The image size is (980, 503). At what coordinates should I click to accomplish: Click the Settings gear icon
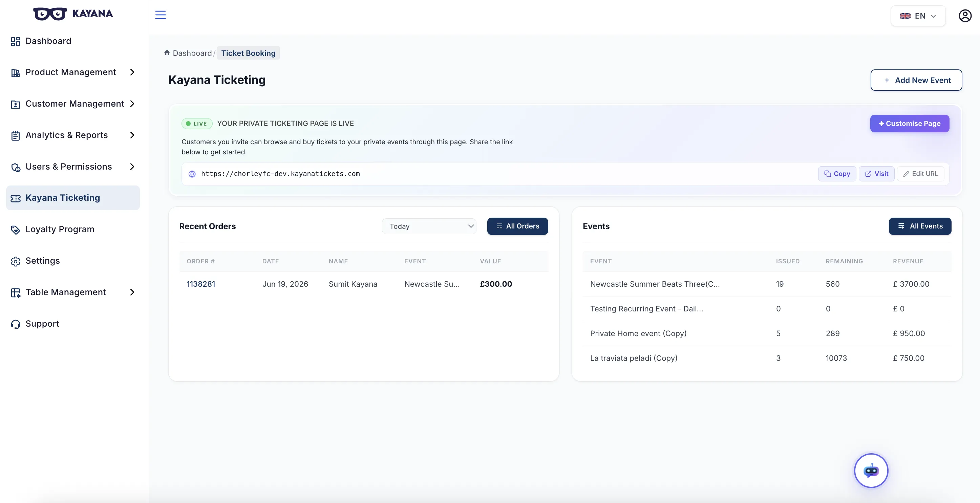tap(16, 262)
